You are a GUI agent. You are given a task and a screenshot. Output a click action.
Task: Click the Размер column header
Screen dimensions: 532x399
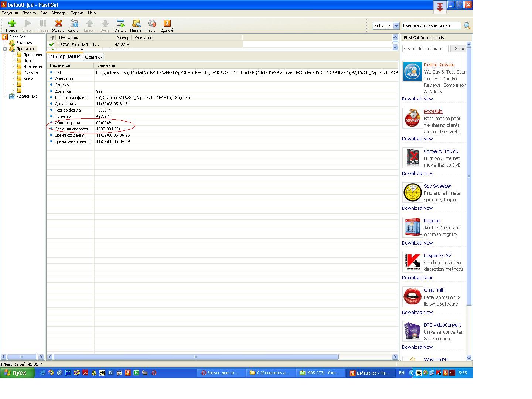(x=116, y=38)
